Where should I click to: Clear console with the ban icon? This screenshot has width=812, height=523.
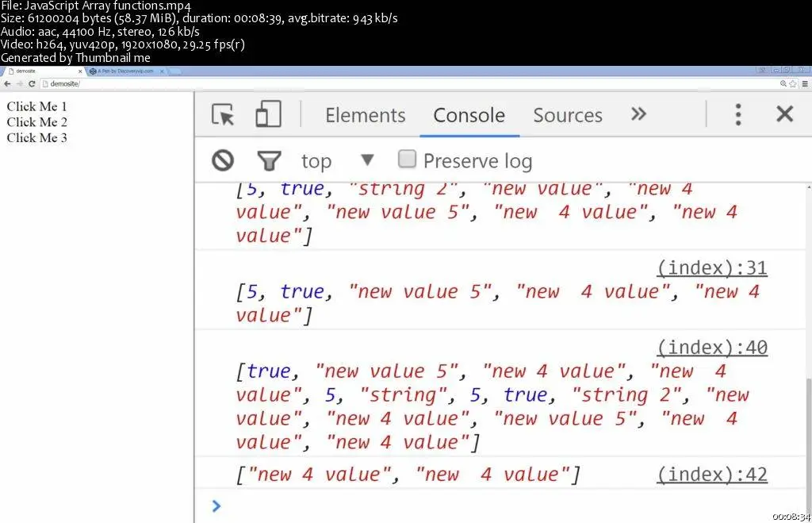point(223,160)
